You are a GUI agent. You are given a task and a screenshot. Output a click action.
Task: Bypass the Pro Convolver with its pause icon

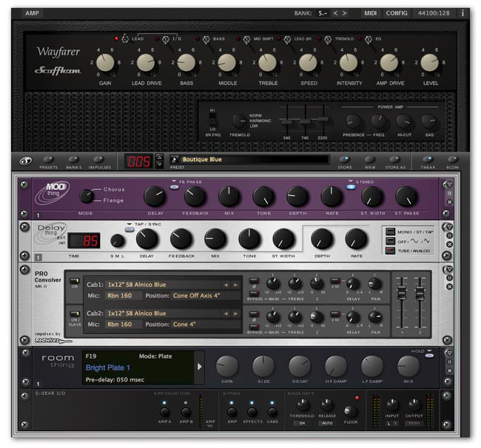(449, 278)
